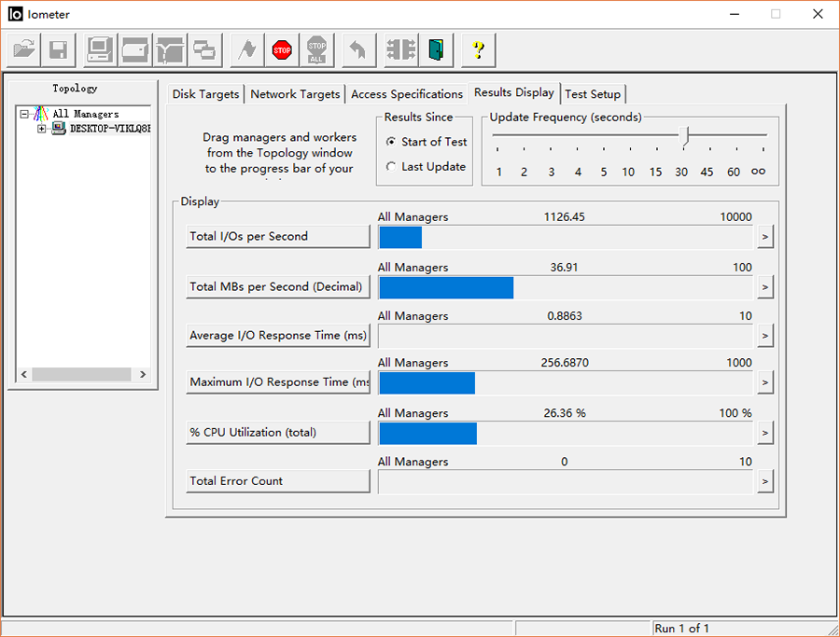Screen dimensions: 840x637
Task: Click the Total Error Count button
Action: coord(277,481)
